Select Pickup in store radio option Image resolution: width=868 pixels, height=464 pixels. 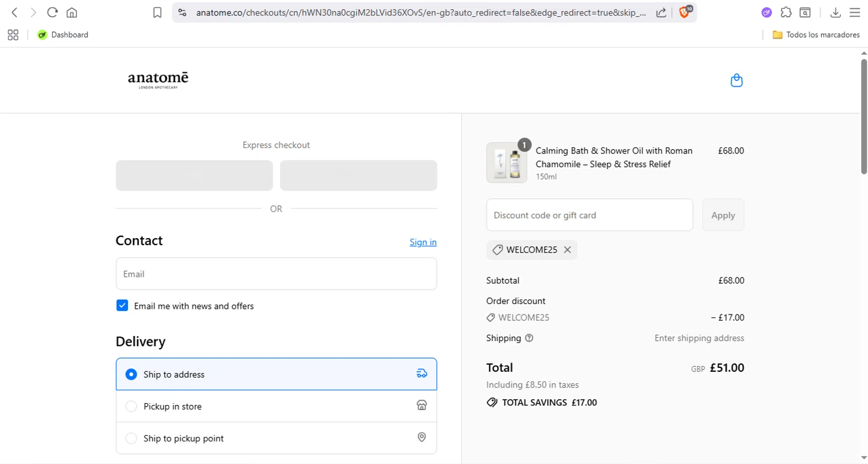point(131,407)
